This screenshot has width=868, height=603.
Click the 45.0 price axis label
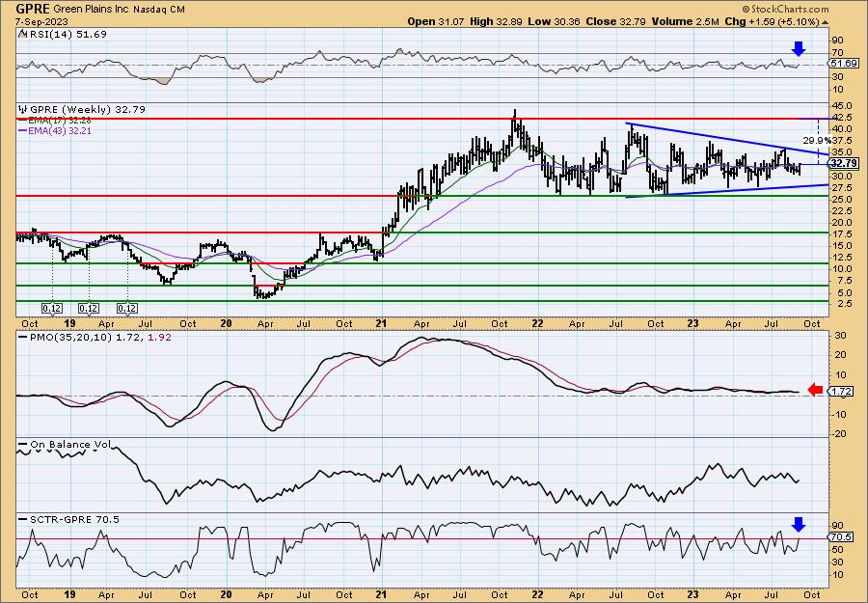tap(841, 106)
